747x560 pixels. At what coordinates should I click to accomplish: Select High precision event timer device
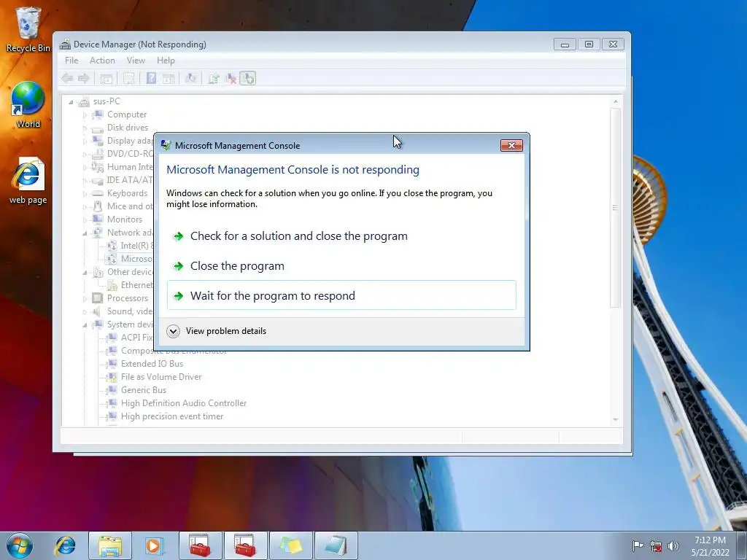(x=172, y=416)
